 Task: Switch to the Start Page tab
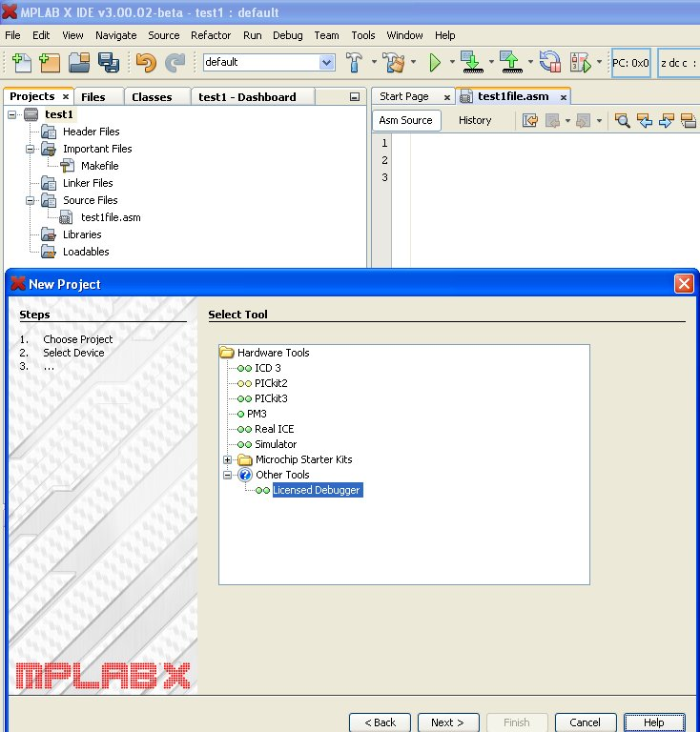click(x=404, y=96)
